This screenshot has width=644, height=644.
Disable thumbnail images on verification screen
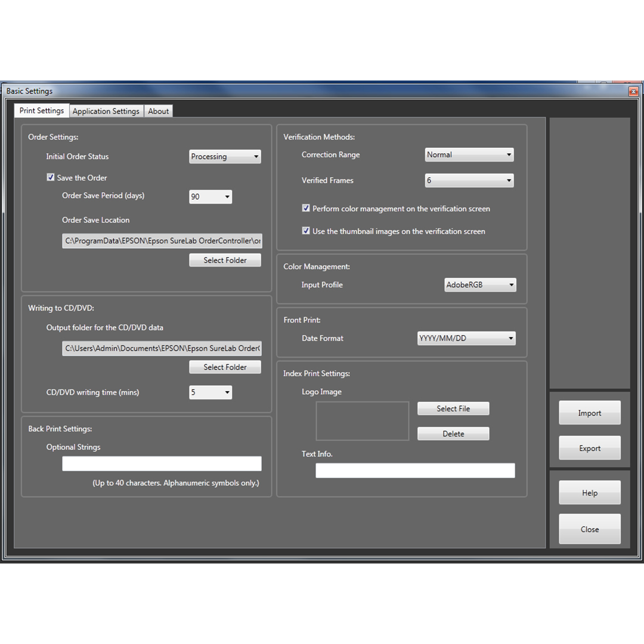click(x=306, y=231)
